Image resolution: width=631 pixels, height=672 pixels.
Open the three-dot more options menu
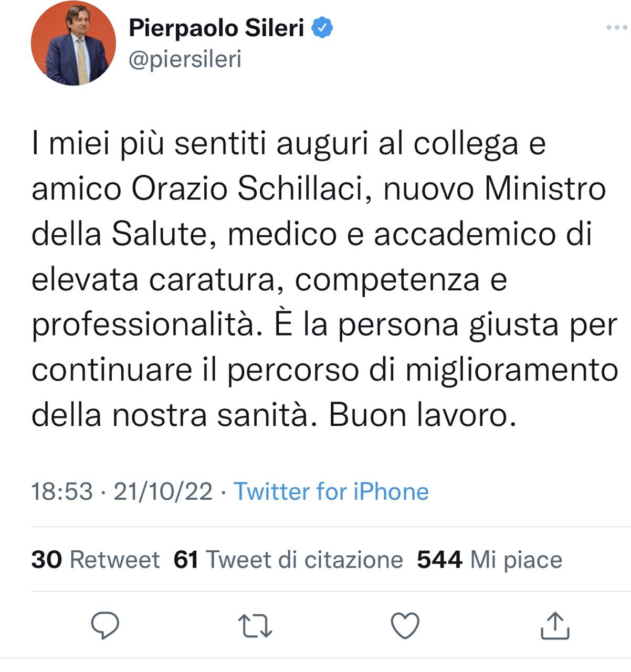(616, 27)
